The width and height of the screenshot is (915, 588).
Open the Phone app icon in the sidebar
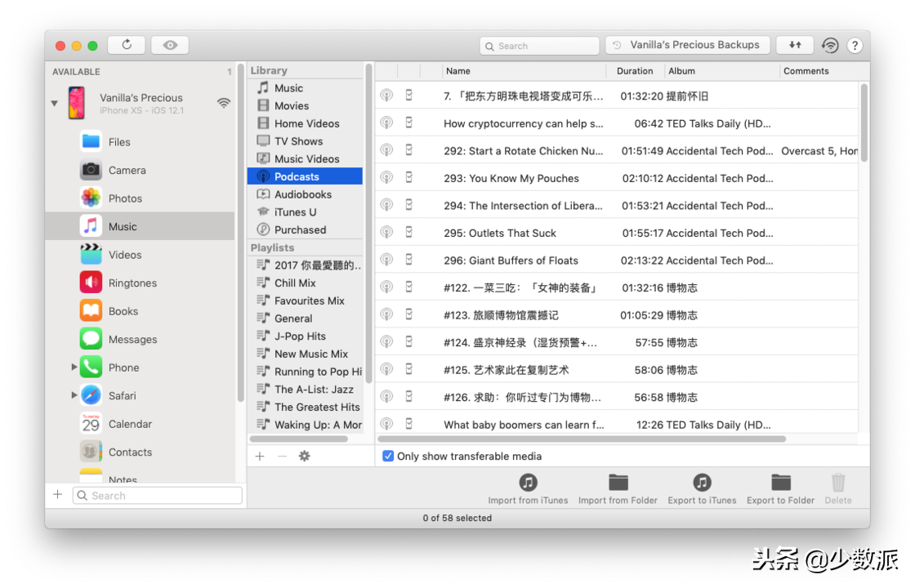click(x=91, y=367)
